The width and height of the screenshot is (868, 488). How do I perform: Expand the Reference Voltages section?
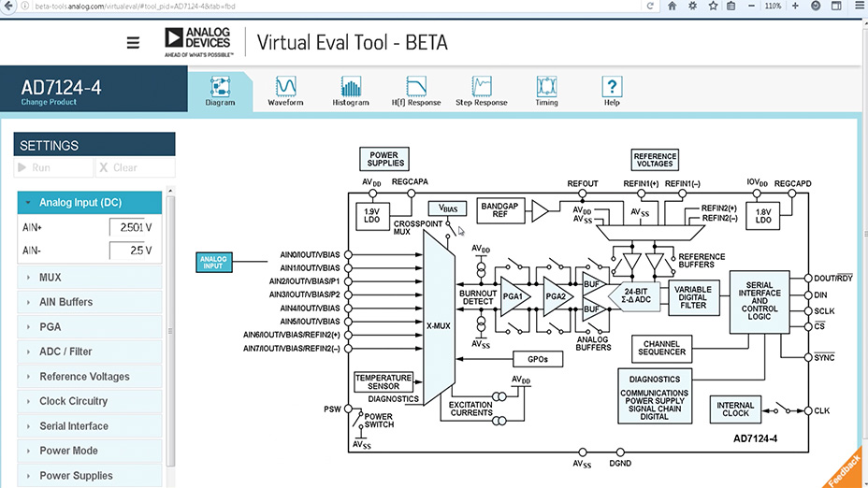pyautogui.click(x=90, y=376)
